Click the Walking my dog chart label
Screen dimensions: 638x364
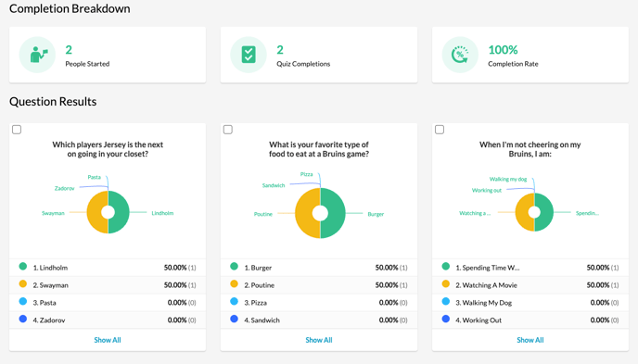[x=508, y=179]
